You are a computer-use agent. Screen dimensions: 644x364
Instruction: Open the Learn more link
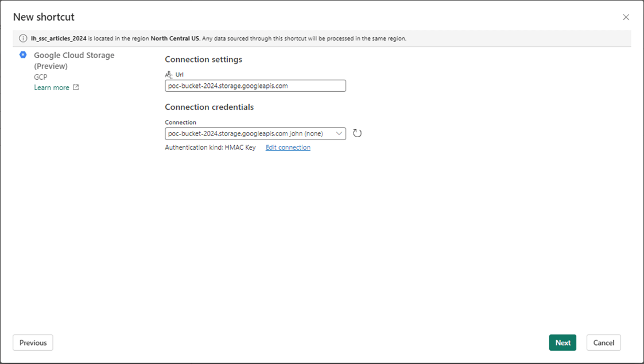coord(52,88)
